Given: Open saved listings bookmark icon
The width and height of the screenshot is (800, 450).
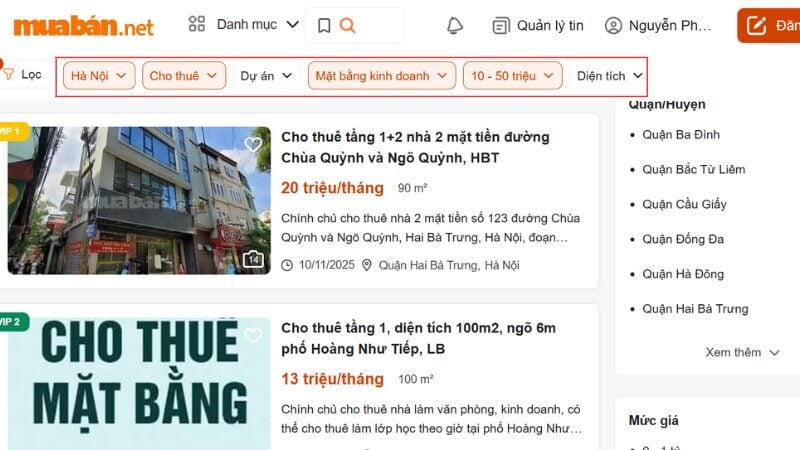Looking at the screenshot, I should [324, 26].
